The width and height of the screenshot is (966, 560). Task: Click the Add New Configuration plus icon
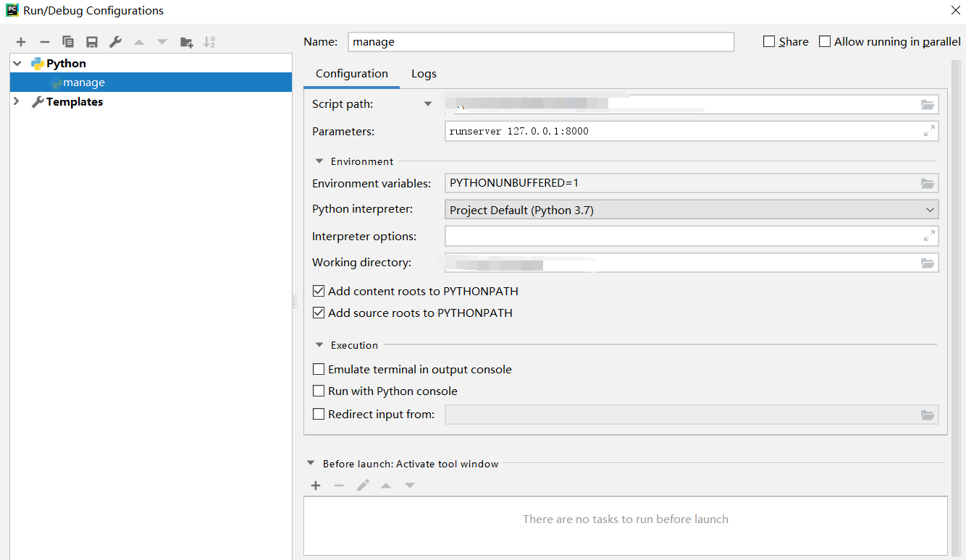[21, 43]
